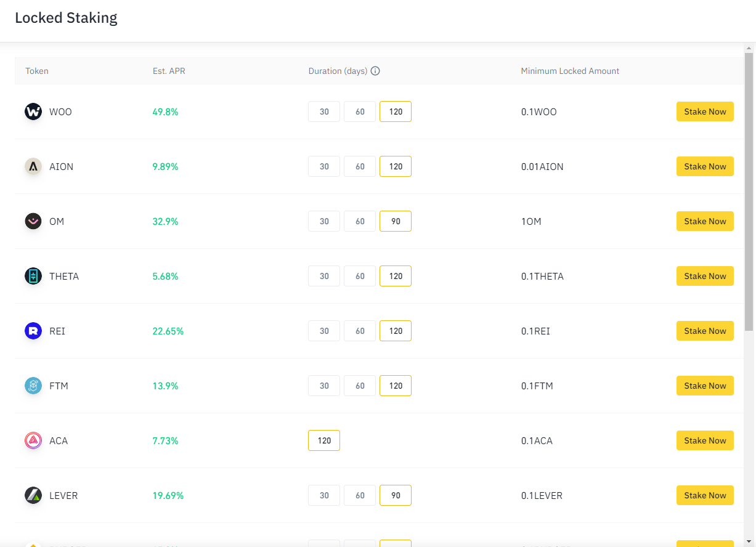Viewport: 756px width, 547px height.
Task: Select 120-day duration for REI
Action: coord(396,331)
